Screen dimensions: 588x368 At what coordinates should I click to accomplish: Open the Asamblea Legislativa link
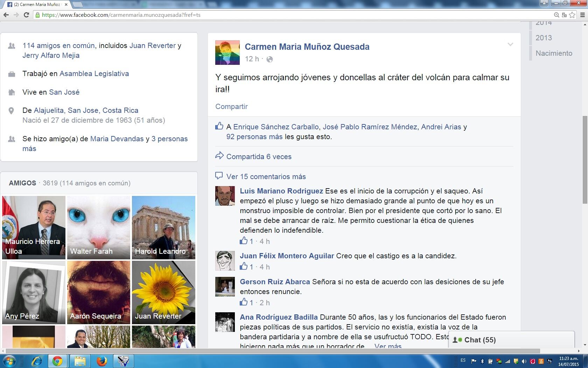(94, 74)
